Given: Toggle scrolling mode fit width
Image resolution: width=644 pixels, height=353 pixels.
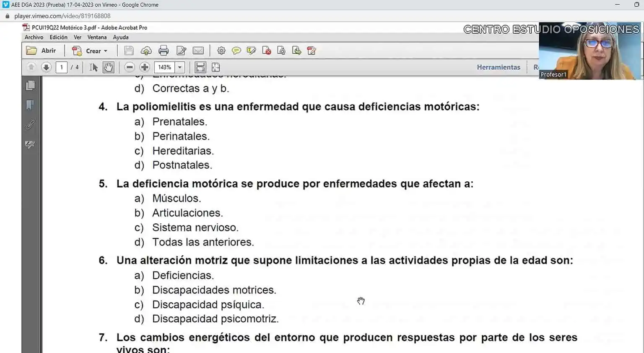Looking at the screenshot, I should [200, 67].
